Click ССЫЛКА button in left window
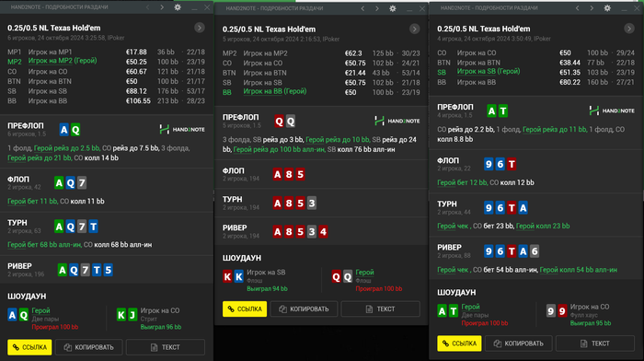This screenshot has width=644, height=361. 29,347
